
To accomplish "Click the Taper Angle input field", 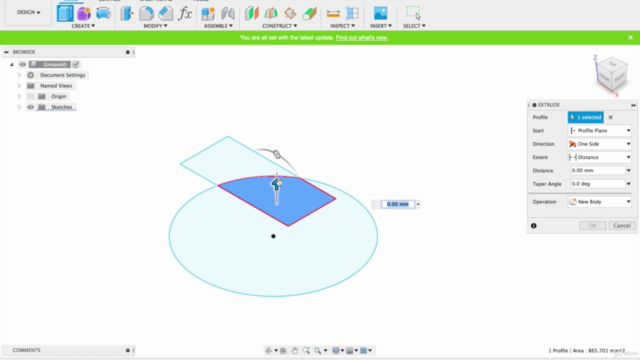I will point(598,184).
